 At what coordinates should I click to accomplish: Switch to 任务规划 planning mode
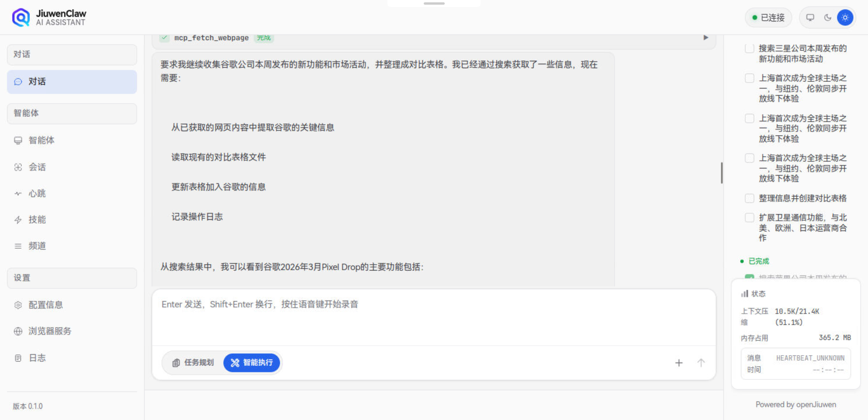(193, 363)
